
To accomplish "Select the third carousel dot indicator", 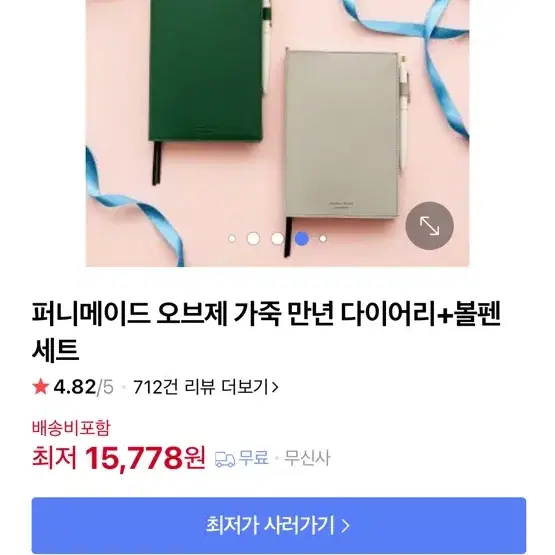I will pos(277,239).
